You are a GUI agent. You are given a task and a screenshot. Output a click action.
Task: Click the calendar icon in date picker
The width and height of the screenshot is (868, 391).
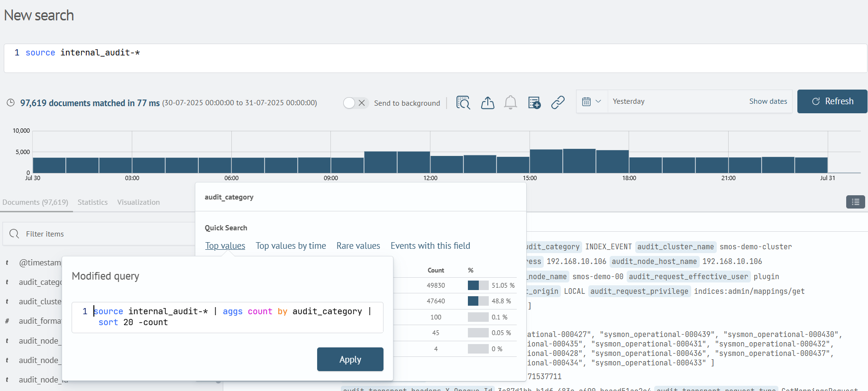[586, 101]
